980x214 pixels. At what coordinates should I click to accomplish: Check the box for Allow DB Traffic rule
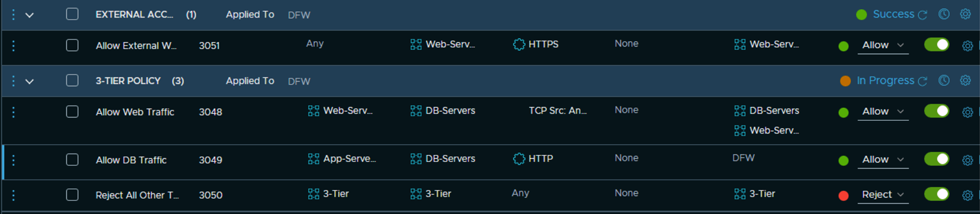(x=72, y=160)
